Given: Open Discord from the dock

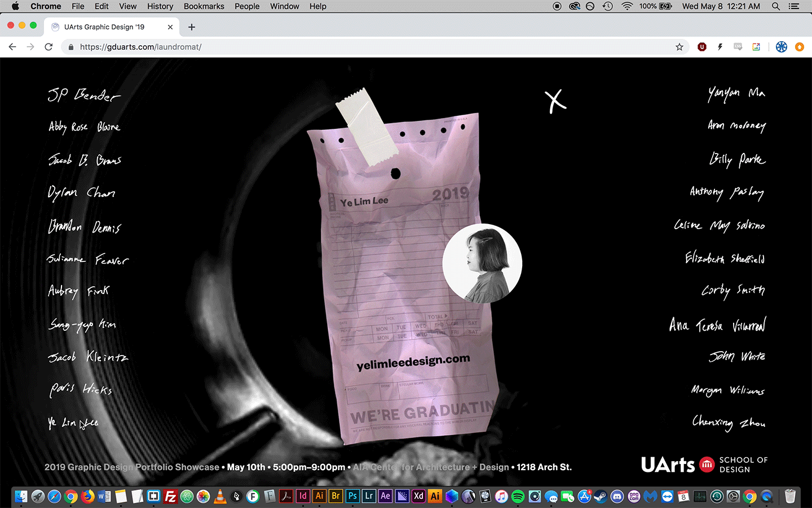Looking at the screenshot, I should click(617, 496).
